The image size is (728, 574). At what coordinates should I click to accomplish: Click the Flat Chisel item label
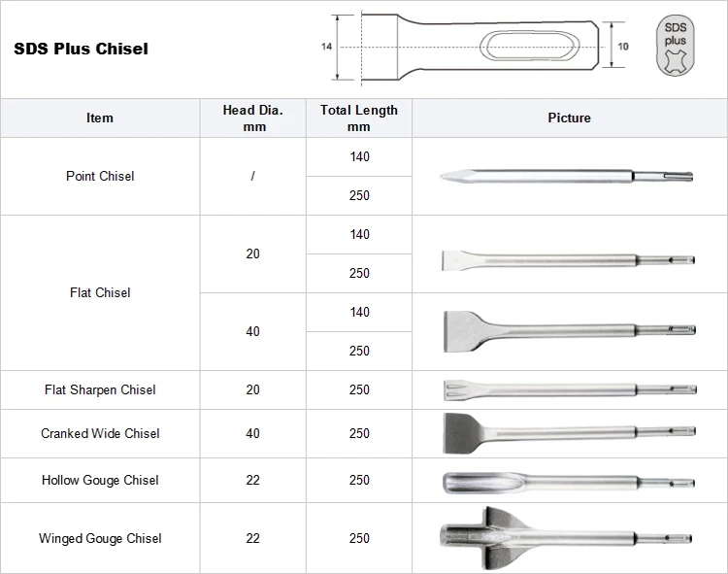click(100, 292)
